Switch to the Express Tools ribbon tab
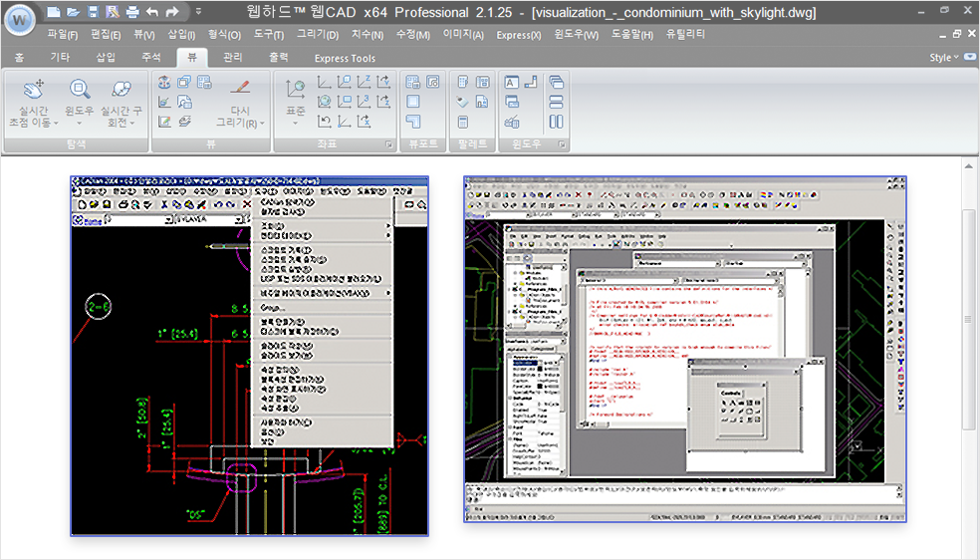Viewport: 980px width, 560px height. coord(345,58)
